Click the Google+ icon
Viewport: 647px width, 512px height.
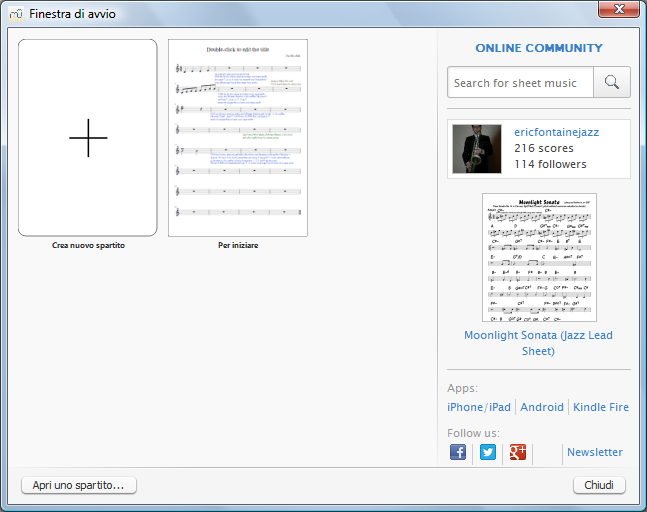pyautogui.click(x=518, y=452)
